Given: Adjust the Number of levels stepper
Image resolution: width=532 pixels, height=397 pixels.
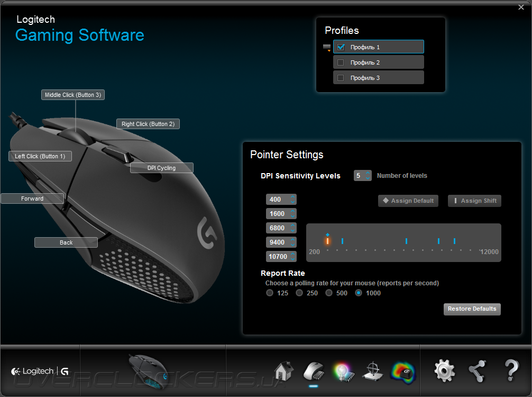Looking at the screenshot, I should point(368,176).
